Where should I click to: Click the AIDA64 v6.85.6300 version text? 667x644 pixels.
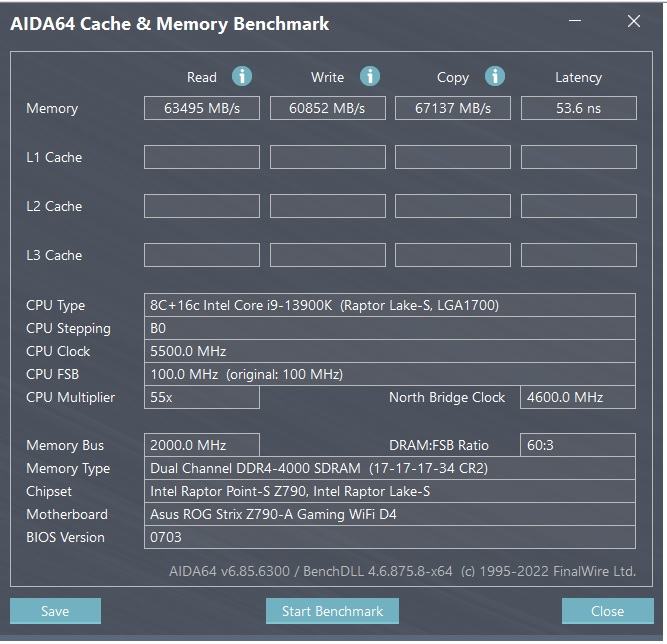pyautogui.click(x=229, y=570)
